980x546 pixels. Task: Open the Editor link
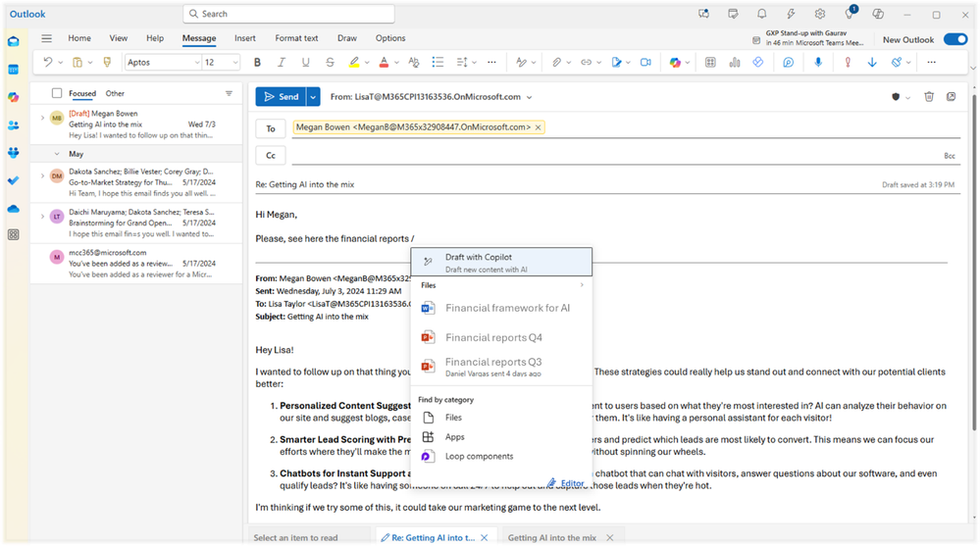pyautogui.click(x=567, y=483)
